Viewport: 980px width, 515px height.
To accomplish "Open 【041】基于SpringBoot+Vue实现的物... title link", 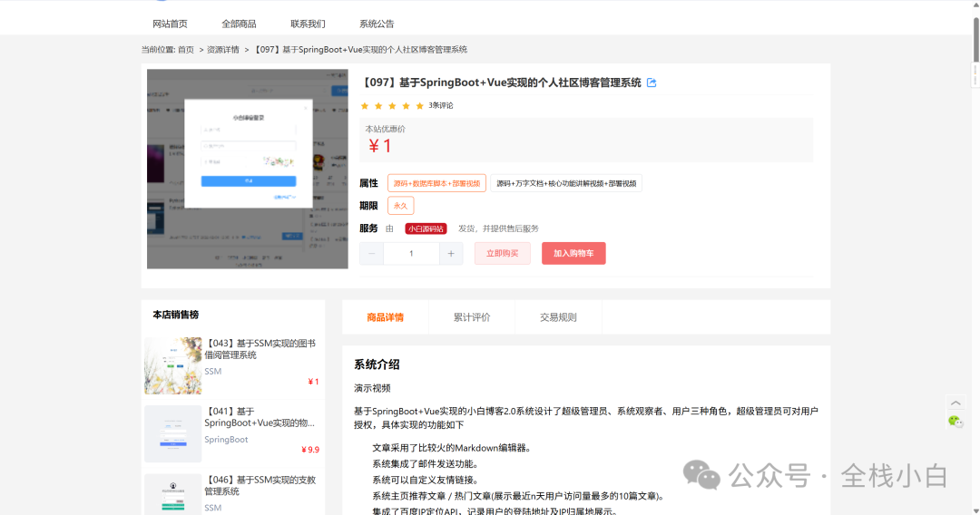I will point(260,417).
